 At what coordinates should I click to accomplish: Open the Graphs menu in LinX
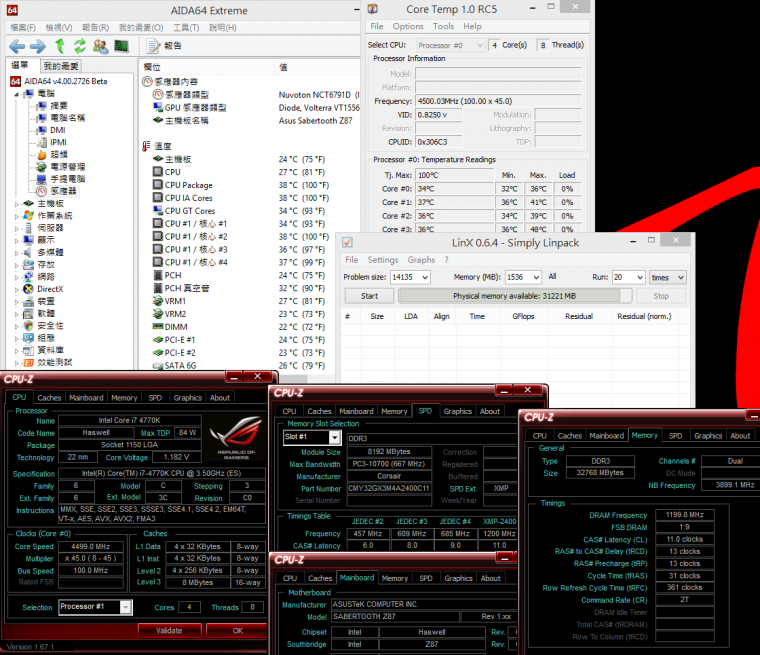(x=421, y=260)
